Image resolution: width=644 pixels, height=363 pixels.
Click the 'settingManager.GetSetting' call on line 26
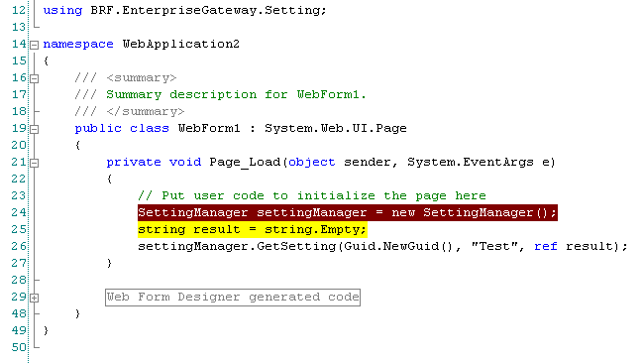[x=237, y=246]
